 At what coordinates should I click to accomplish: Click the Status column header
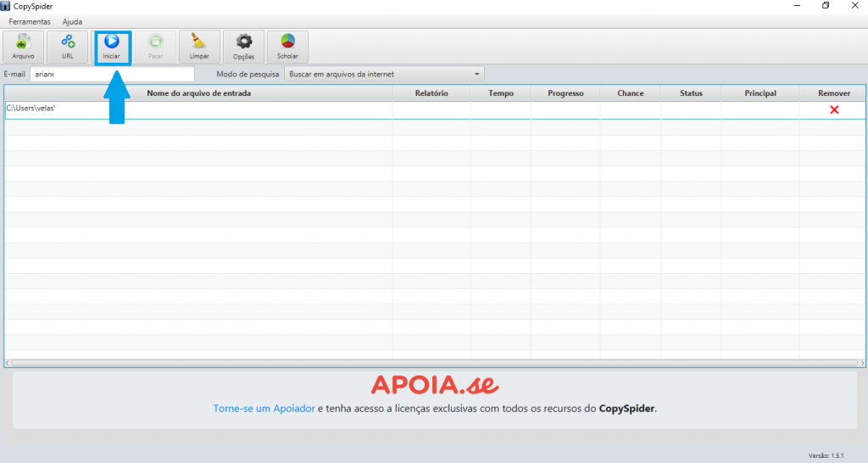[x=692, y=93]
